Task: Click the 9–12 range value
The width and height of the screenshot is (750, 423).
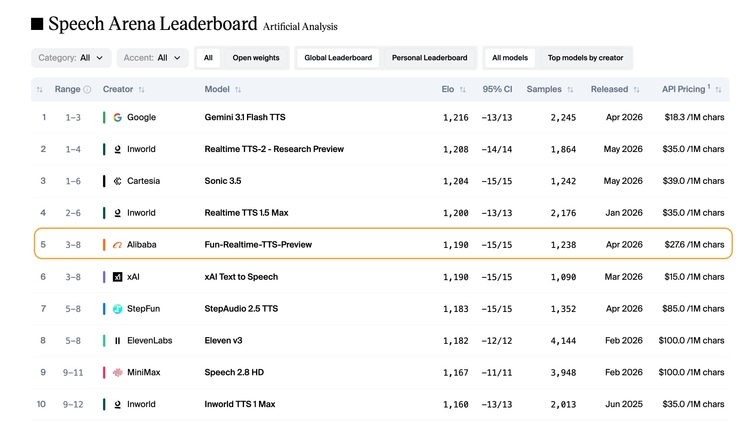Action: [x=73, y=404]
